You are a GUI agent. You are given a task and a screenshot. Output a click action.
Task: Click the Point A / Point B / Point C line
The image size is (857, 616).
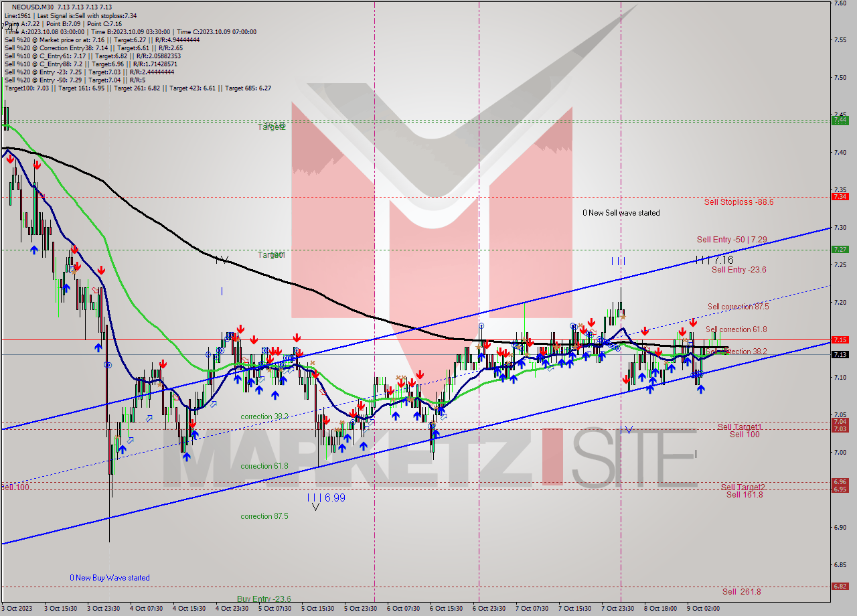point(63,23)
